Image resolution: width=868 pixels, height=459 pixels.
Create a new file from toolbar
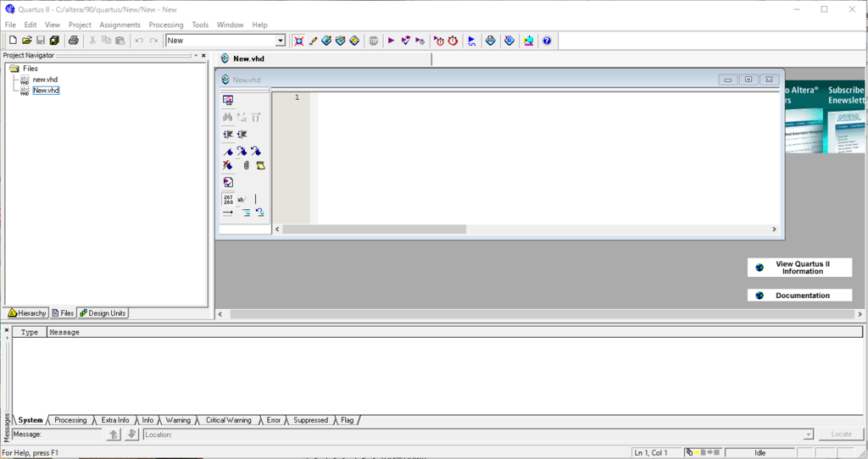pyautogui.click(x=13, y=41)
